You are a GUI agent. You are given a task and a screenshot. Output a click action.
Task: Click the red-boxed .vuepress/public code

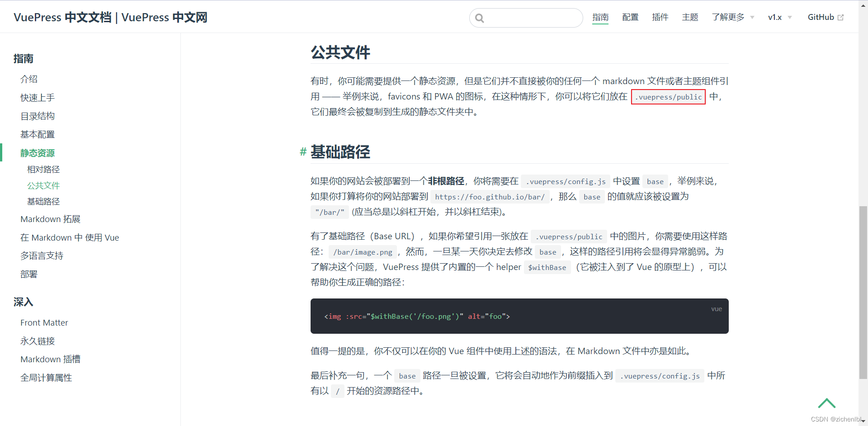tap(668, 97)
